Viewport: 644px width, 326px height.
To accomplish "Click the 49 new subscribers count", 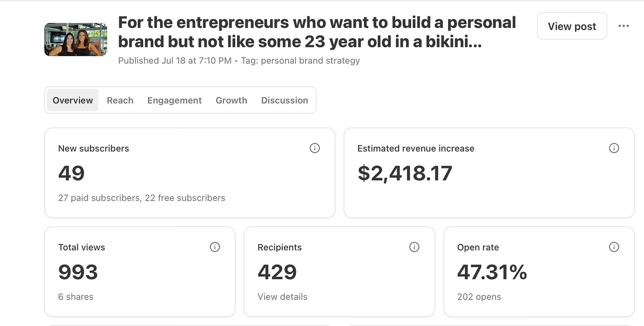I will coord(71,173).
